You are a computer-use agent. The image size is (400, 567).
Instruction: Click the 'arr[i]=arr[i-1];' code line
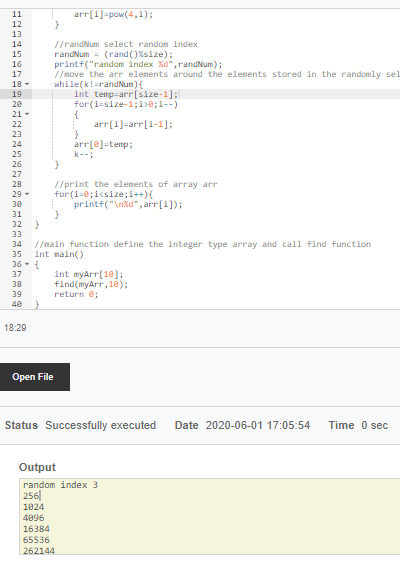(x=133, y=124)
